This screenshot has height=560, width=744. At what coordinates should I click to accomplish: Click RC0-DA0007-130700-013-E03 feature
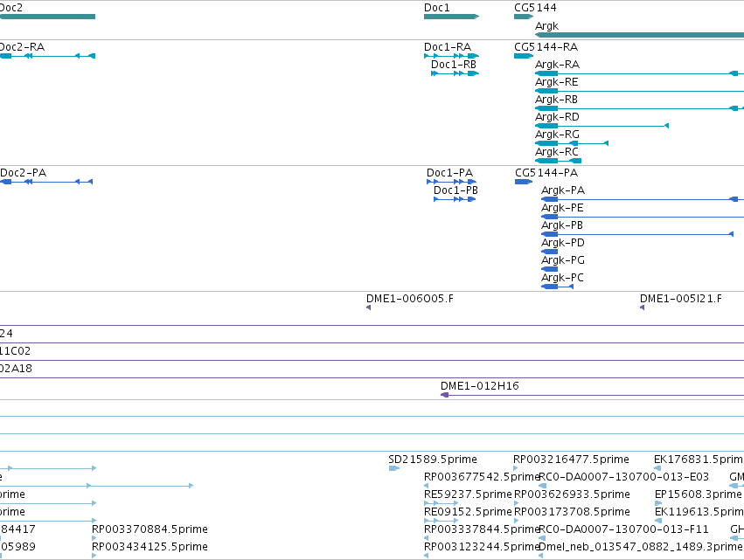coord(542,486)
